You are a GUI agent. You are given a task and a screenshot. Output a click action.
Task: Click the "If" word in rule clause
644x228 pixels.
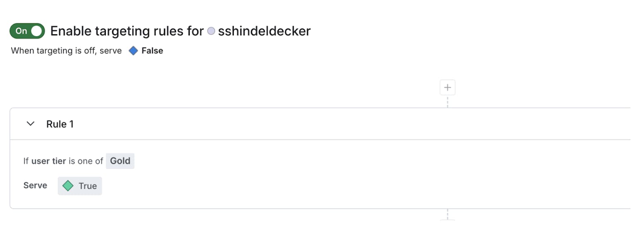pos(26,161)
